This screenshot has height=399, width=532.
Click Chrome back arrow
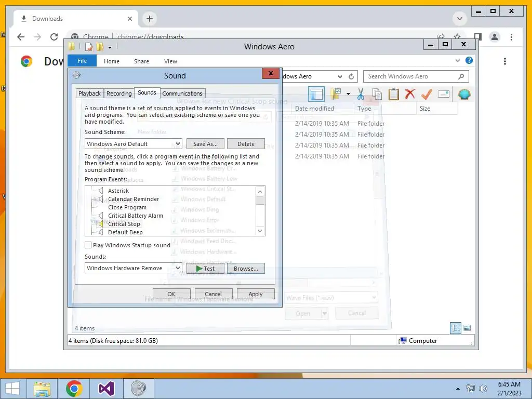[x=21, y=37]
